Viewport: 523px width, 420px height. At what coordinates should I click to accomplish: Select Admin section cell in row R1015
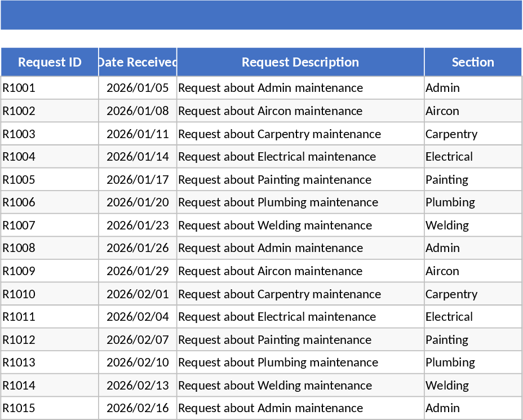(473, 408)
